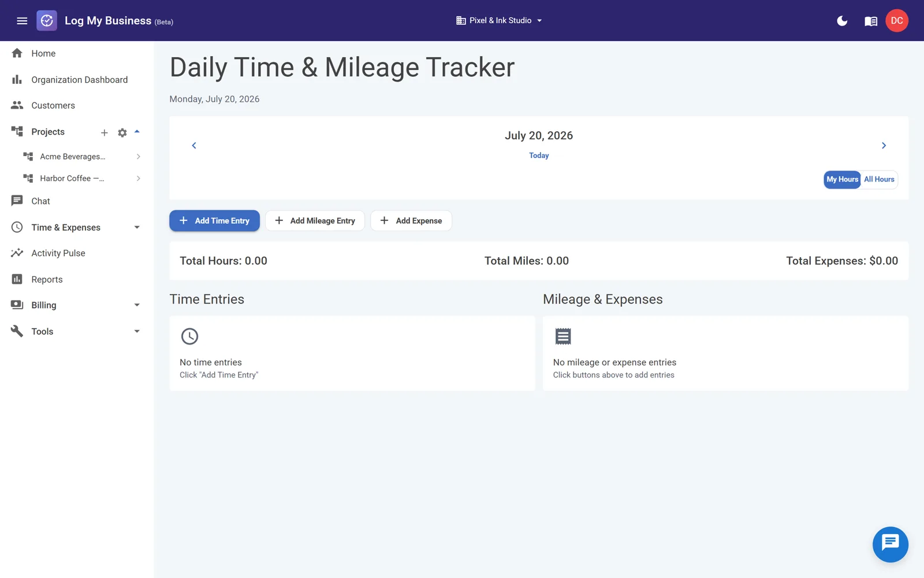This screenshot has width=924, height=578.
Task: Click the receipt icon in Mileage & Expenses
Action: pyautogui.click(x=563, y=336)
